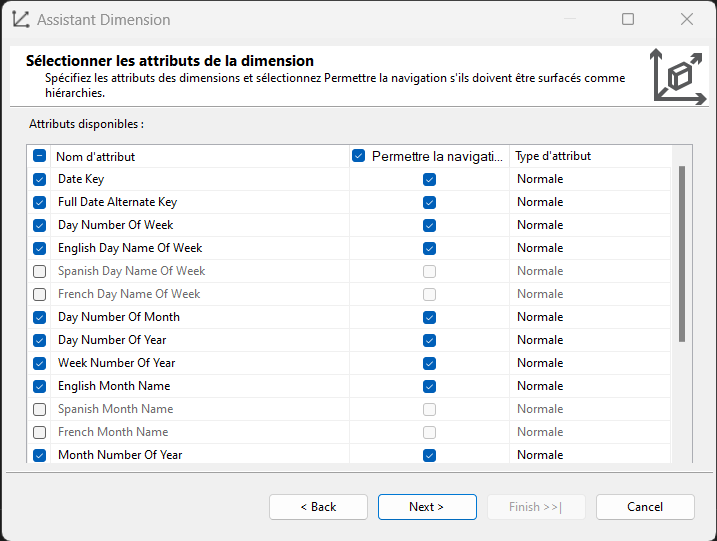Enable the Spanish Day Name Of Week attribute
This screenshot has width=717, height=541.
(40, 271)
